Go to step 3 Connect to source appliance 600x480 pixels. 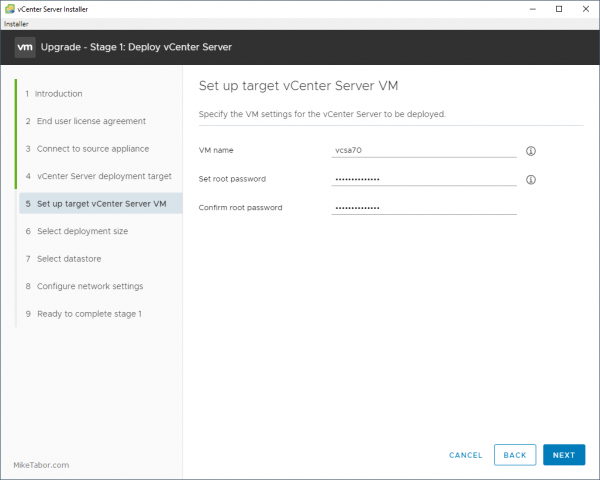click(x=87, y=149)
